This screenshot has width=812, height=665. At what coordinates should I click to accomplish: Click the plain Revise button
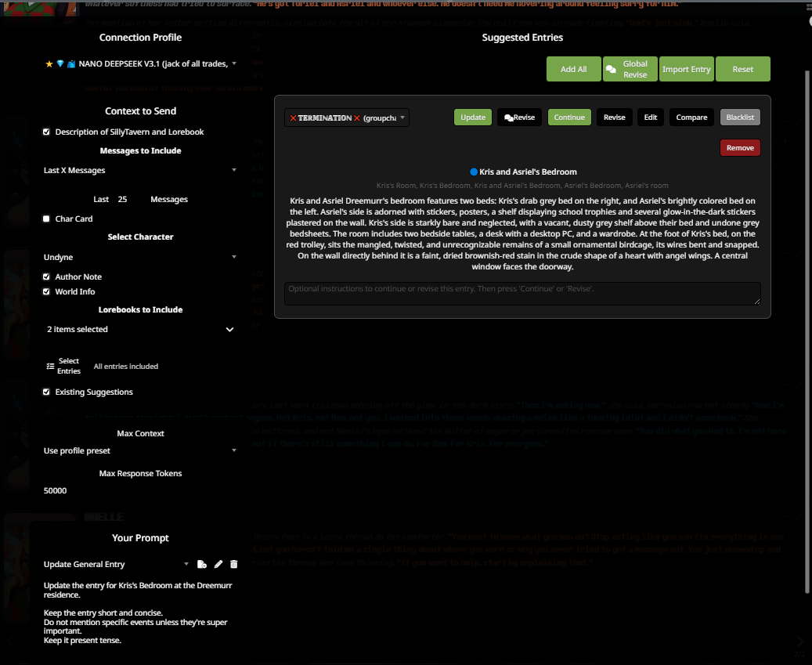pos(614,117)
